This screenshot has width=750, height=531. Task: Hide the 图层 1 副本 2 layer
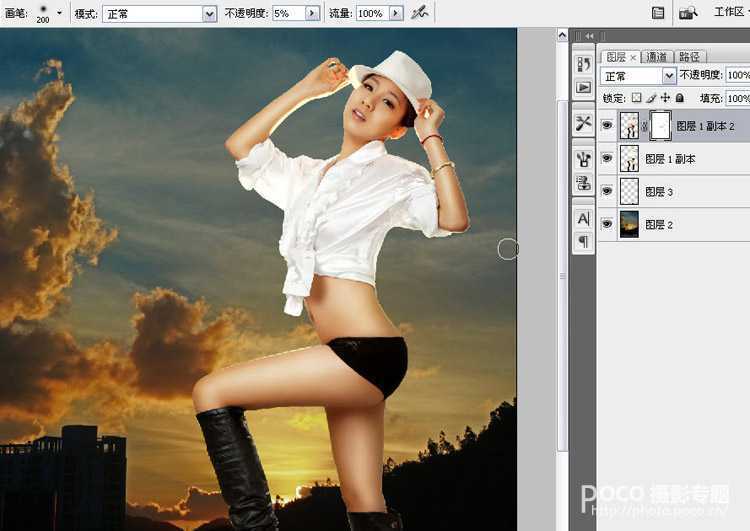[607, 125]
